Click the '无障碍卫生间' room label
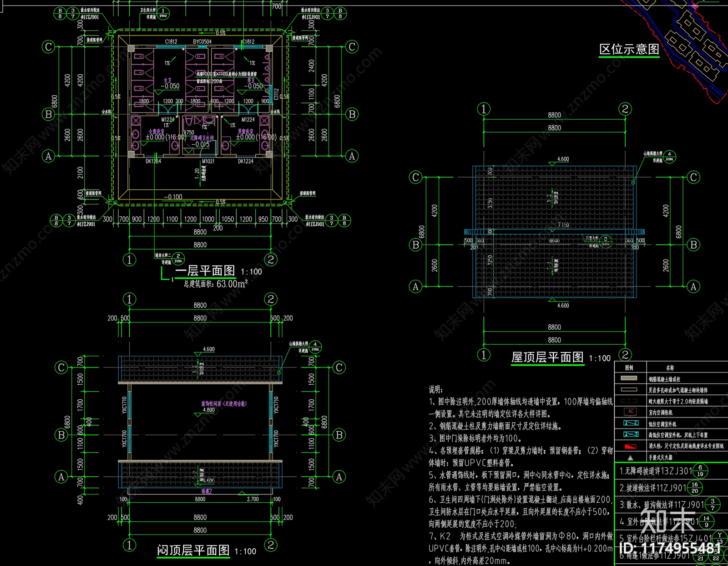This screenshot has height=566, width=728. 202,138
